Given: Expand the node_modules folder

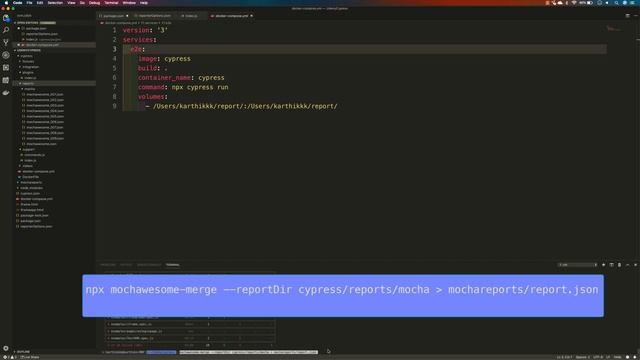Looking at the screenshot, I should [x=31, y=188].
